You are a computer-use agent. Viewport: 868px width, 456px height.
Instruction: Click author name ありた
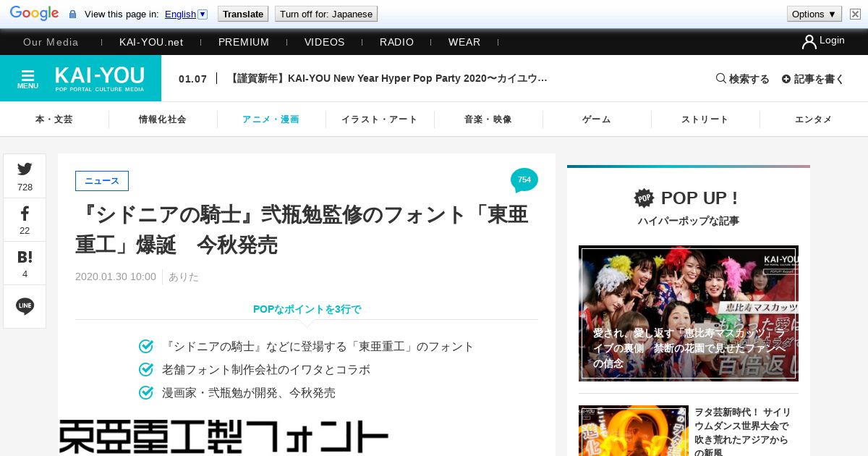pos(184,276)
